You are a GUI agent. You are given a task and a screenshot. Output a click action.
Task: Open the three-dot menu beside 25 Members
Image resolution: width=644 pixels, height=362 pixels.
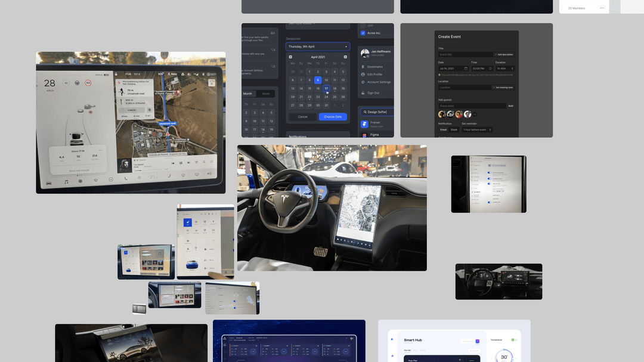[602, 8]
